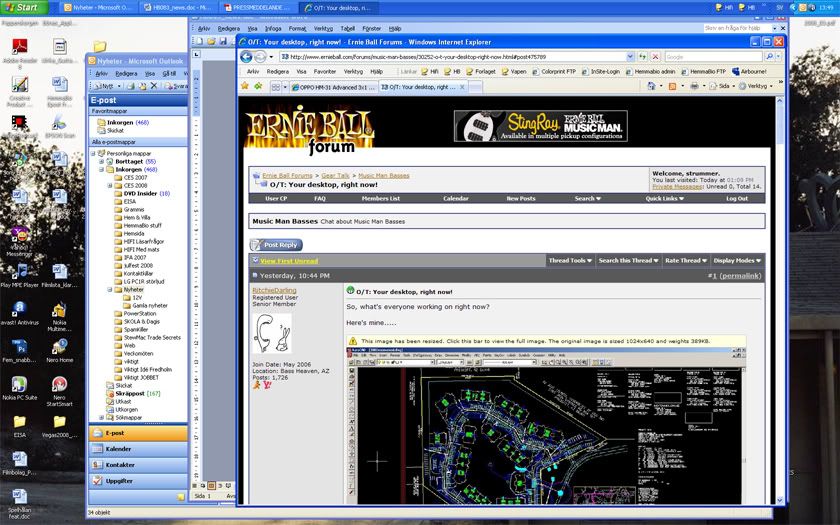Click the RitchieDarling username link

tap(274, 290)
